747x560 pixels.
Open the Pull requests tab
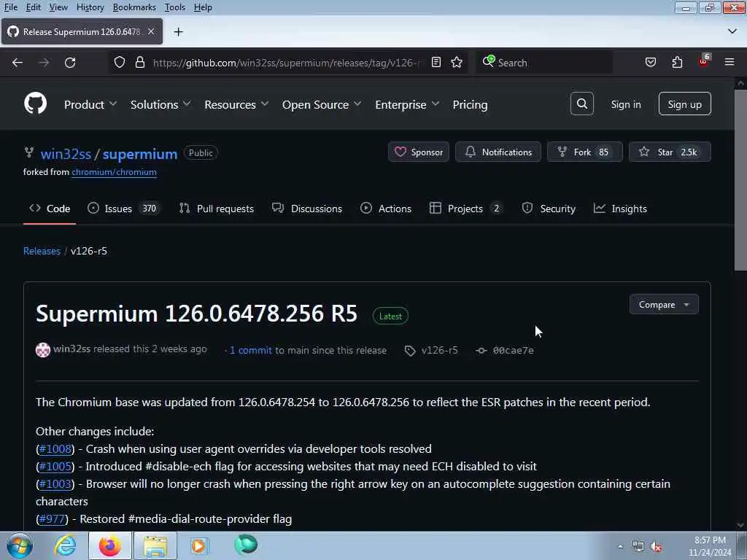tap(216, 209)
